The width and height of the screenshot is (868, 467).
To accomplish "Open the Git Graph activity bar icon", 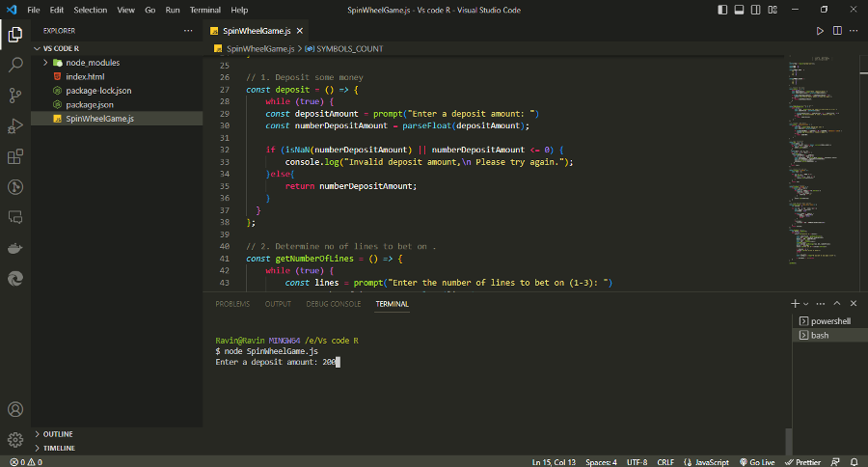I will 15,187.
